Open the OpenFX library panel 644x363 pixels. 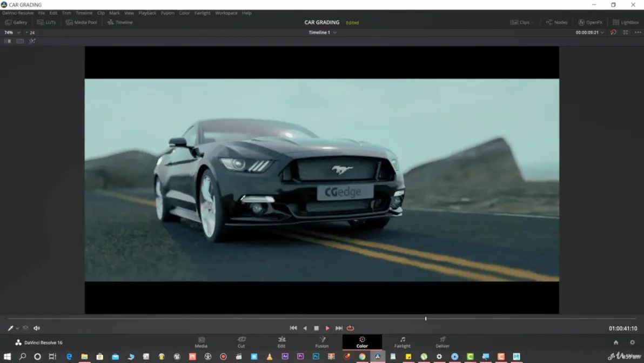[590, 22]
